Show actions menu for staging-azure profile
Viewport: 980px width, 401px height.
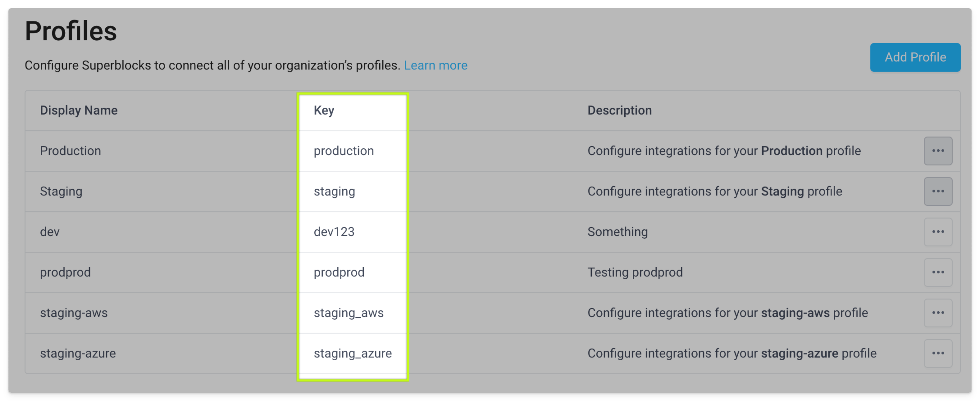pos(938,353)
